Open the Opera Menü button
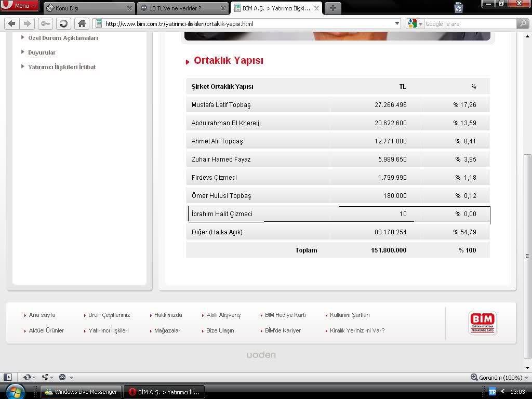This screenshot has width=532, height=399. [20, 6]
